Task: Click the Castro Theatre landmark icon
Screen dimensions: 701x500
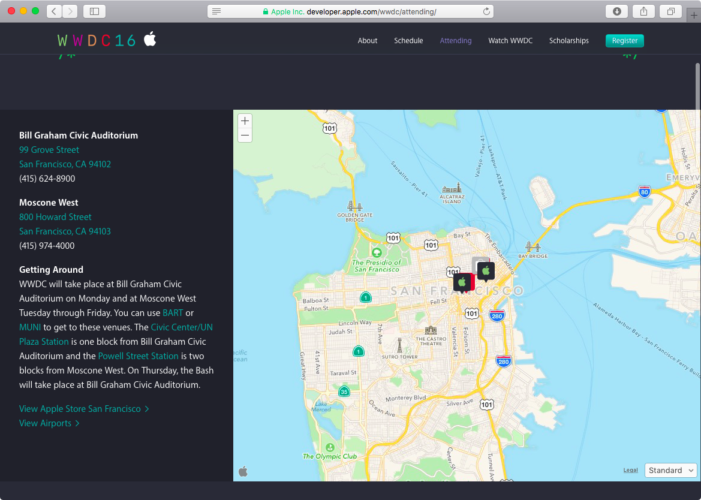Action: (x=431, y=331)
